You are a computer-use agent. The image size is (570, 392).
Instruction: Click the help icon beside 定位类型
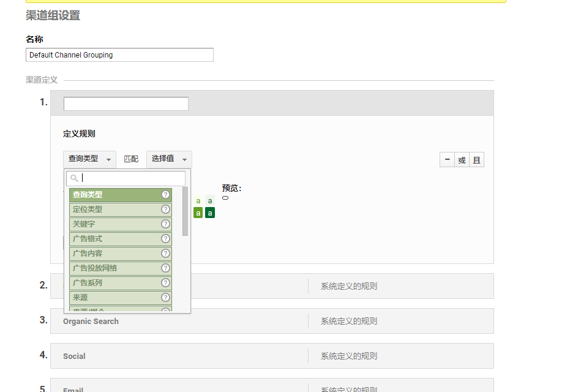pyautogui.click(x=164, y=209)
